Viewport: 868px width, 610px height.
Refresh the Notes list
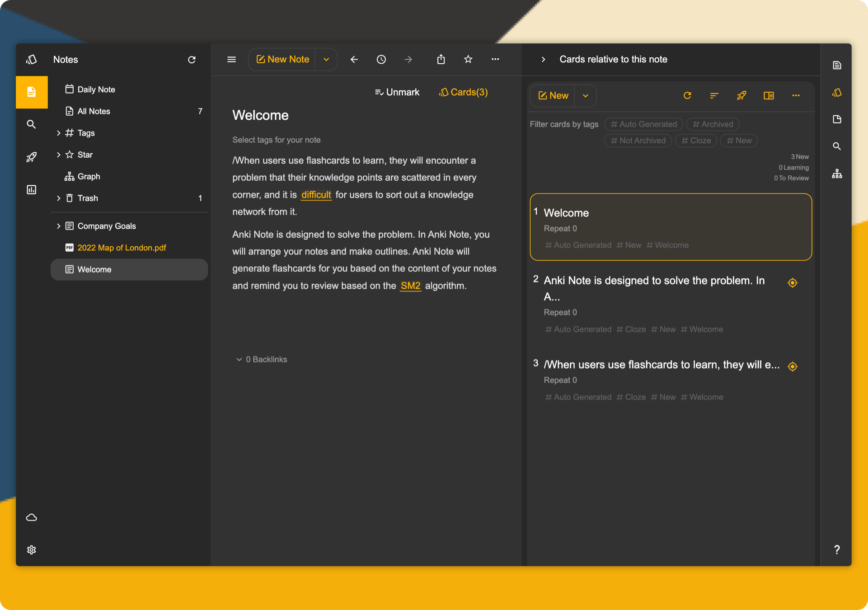click(x=192, y=60)
